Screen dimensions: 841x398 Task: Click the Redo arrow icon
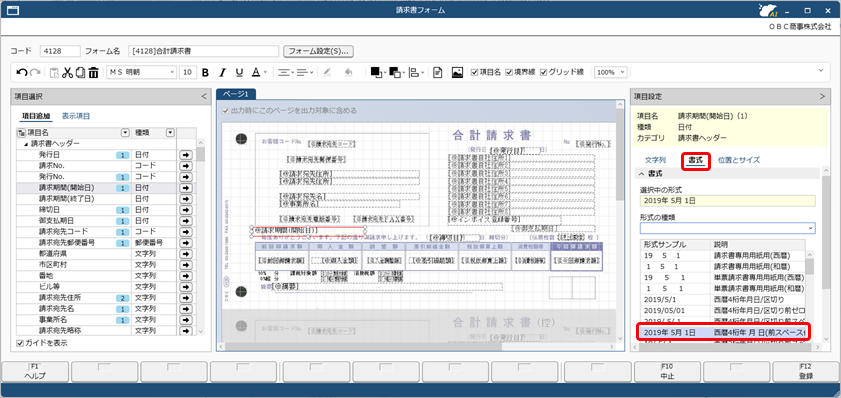tap(35, 72)
